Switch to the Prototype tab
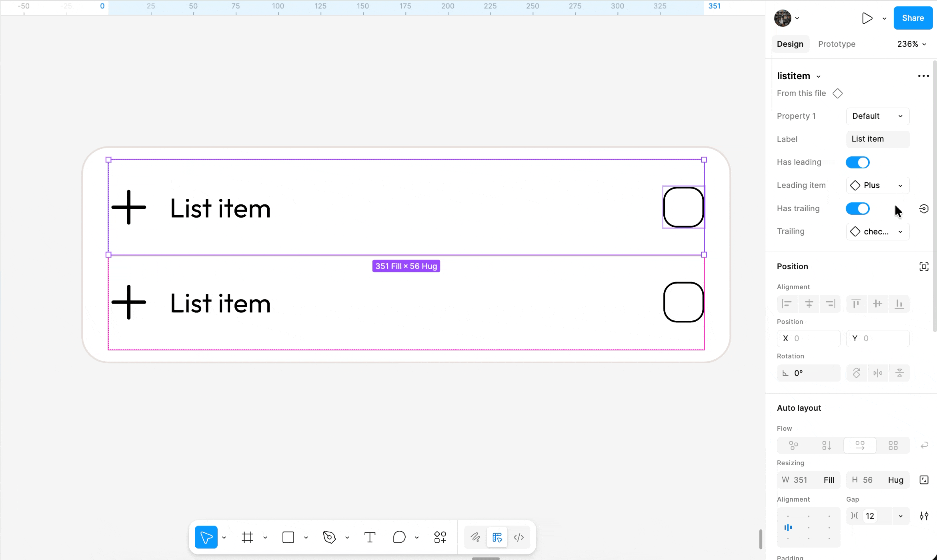This screenshot has height=560, width=937. pos(837,44)
